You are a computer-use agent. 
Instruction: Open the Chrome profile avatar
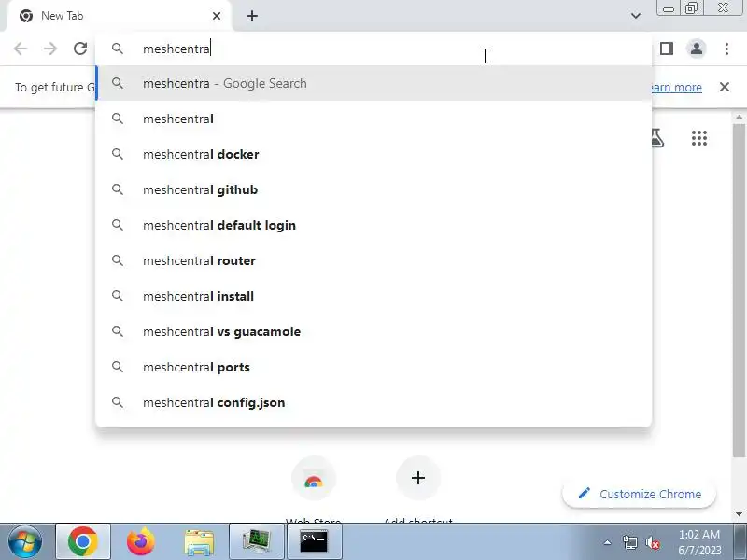(696, 49)
